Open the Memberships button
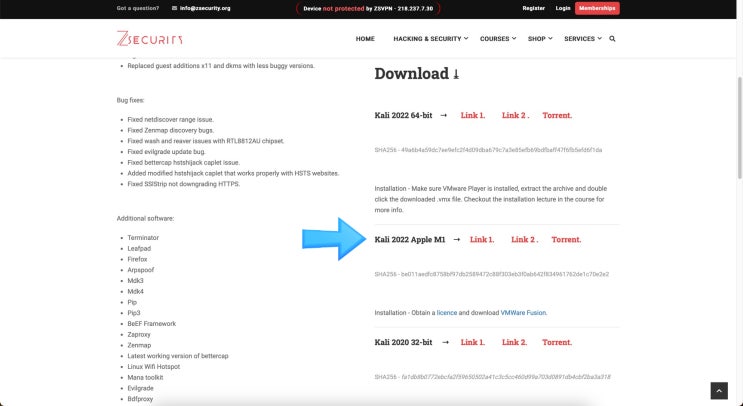The image size is (743, 406). 597,8
